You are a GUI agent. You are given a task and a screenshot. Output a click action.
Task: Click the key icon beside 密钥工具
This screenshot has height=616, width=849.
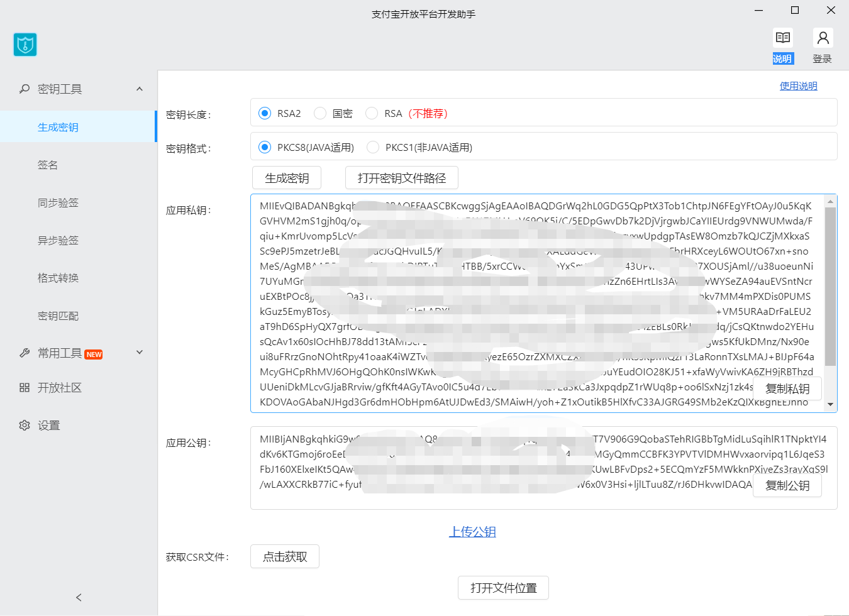pos(25,89)
